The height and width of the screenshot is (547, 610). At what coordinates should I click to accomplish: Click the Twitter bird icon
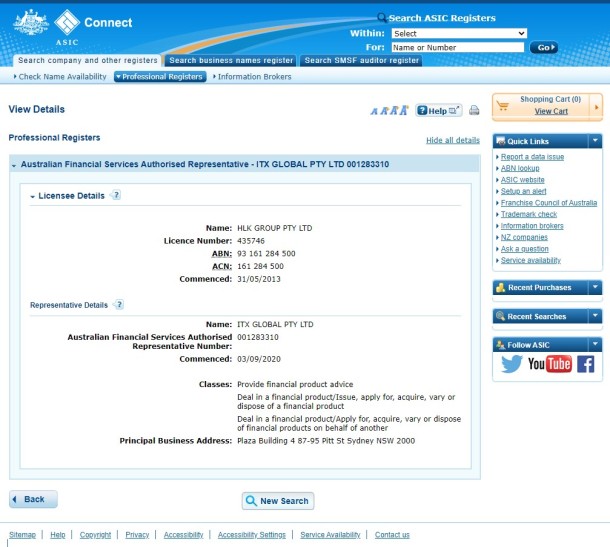tap(512, 364)
